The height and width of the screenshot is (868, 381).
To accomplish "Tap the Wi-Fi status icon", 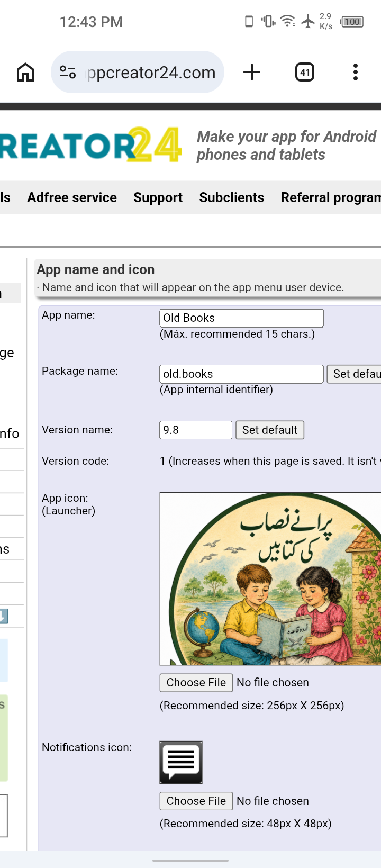I will pos(288,21).
